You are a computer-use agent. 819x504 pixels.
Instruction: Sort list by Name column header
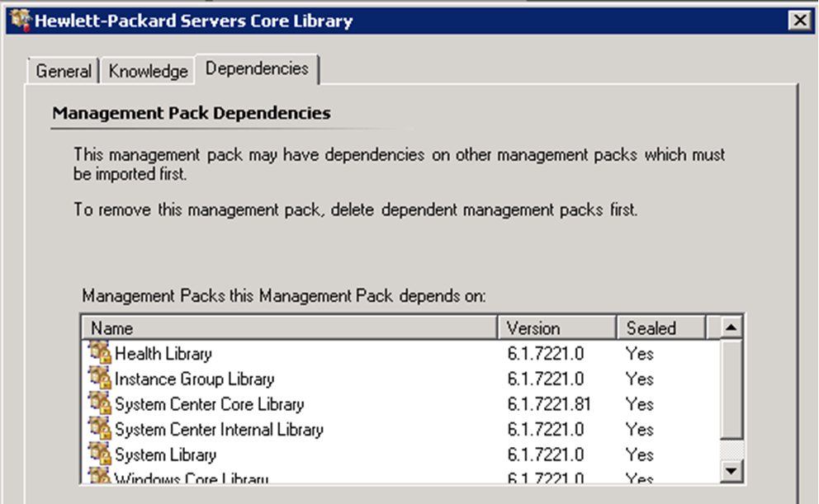(x=289, y=327)
